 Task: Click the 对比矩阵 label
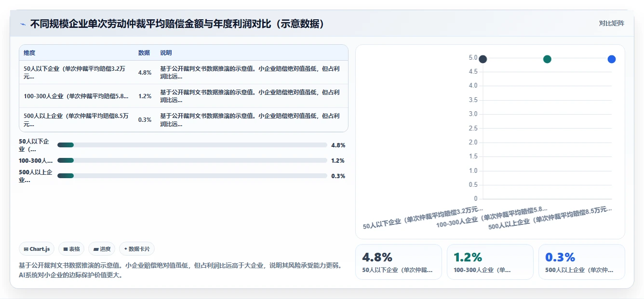point(611,23)
